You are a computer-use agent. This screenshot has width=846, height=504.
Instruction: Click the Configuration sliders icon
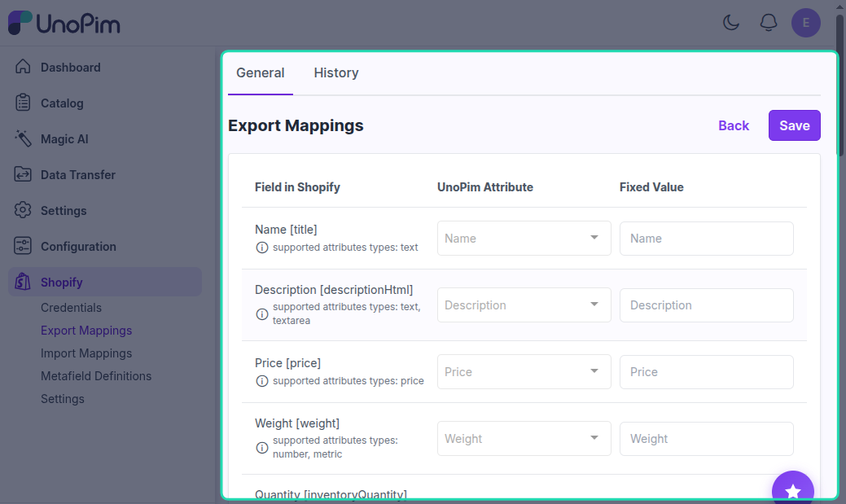(23, 246)
